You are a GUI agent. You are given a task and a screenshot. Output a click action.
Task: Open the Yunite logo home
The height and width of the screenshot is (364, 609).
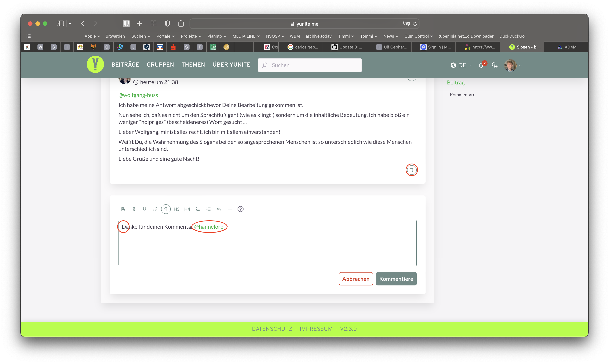tap(95, 65)
